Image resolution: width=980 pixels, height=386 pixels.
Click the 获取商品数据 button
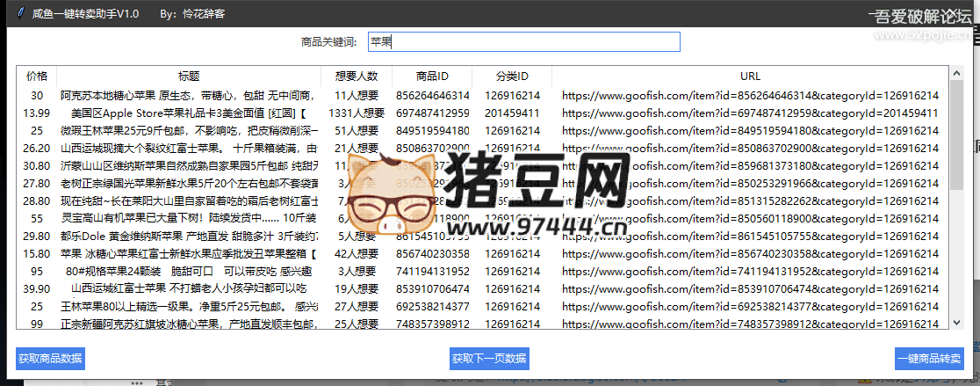(x=50, y=359)
